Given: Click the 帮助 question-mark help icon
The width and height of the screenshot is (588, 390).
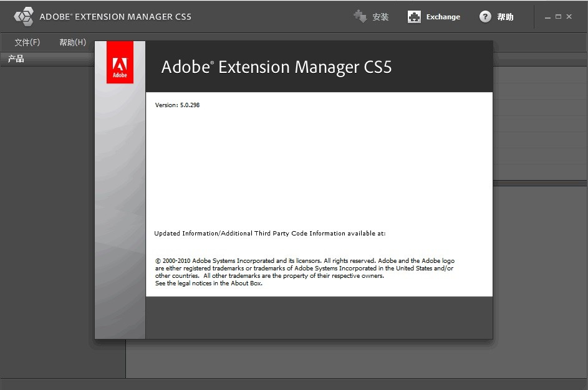Looking at the screenshot, I should [485, 17].
